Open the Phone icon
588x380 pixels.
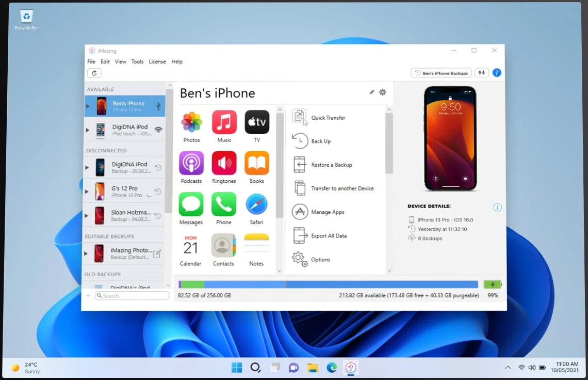coord(224,204)
